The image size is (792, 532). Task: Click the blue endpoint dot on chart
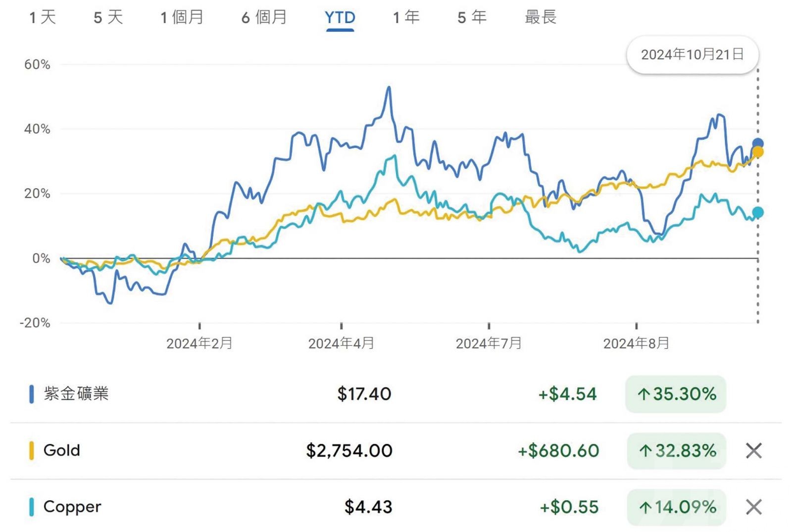click(x=758, y=144)
